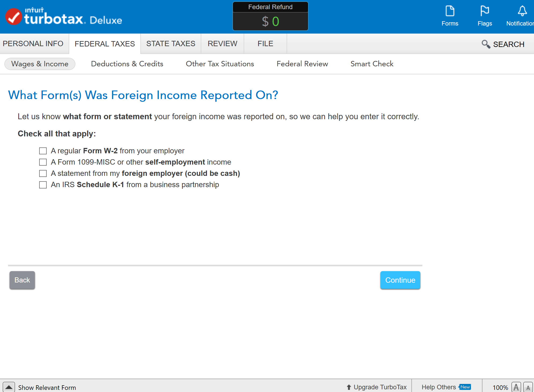Switch to the State Taxes tab
Screen dimensions: 534x392
click(171, 43)
